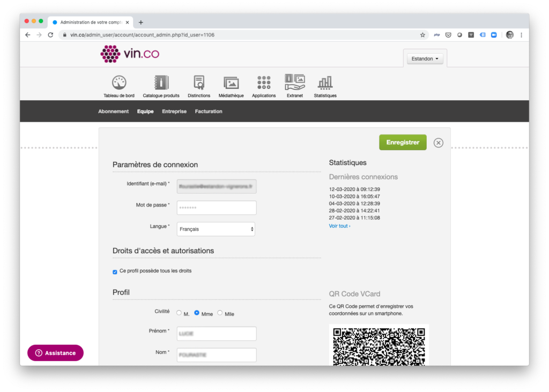Go to the Equipe menu item
The height and width of the screenshot is (392, 549).
pos(145,112)
